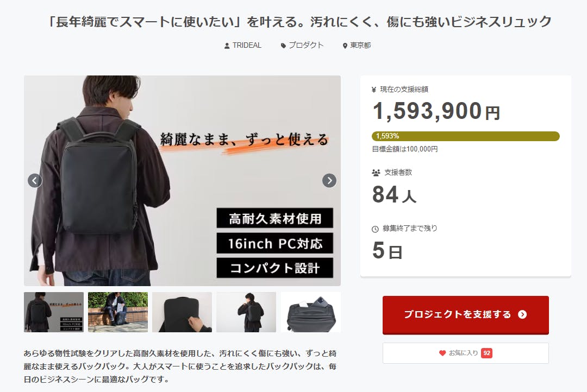587x392 pixels.
Task: Advance the carousel with the right arrow
Action: point(329,181)
